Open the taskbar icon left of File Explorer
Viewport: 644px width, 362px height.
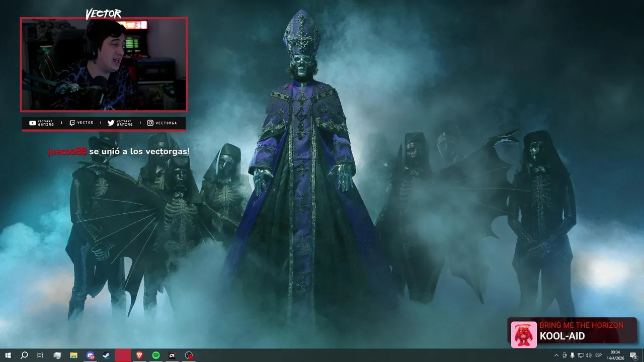click(57, 355)
